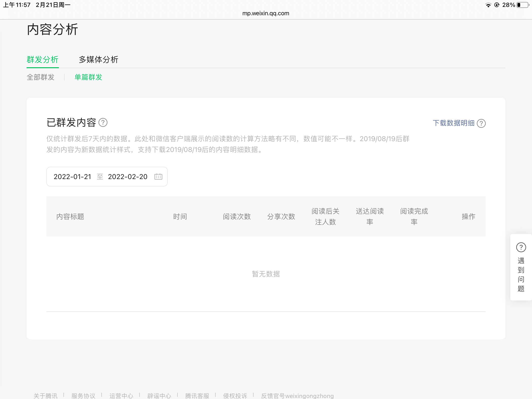Viewport: 532px width, 399px height.
Task: Switch to 多媒体分析 tab
Action: [99, 60]
